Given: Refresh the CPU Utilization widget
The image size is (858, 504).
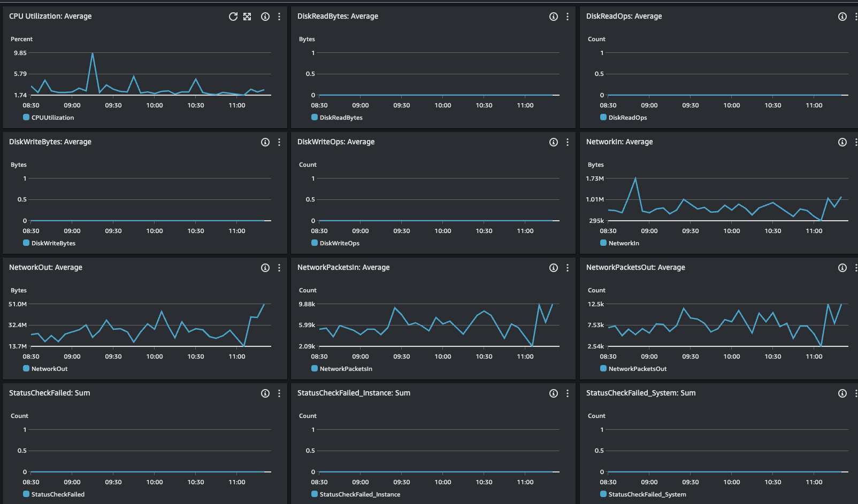Looking at the screenshot, I should click(x=233, y=17).
